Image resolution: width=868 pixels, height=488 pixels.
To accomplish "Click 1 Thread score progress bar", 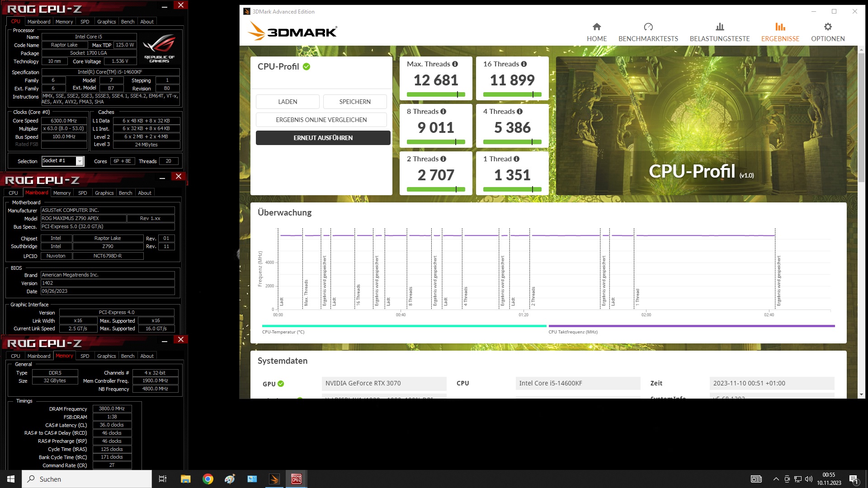I will click(512, 189).
